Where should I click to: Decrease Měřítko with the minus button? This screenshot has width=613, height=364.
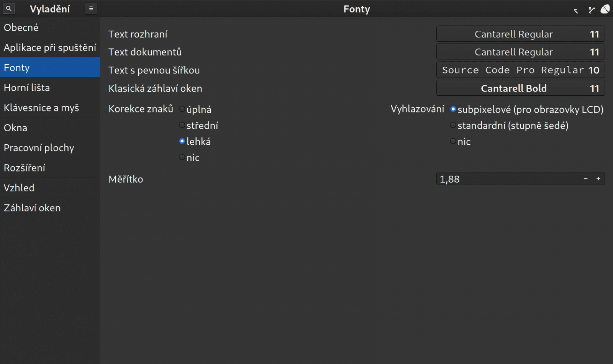pyautogui.click(x=585, y=179)
